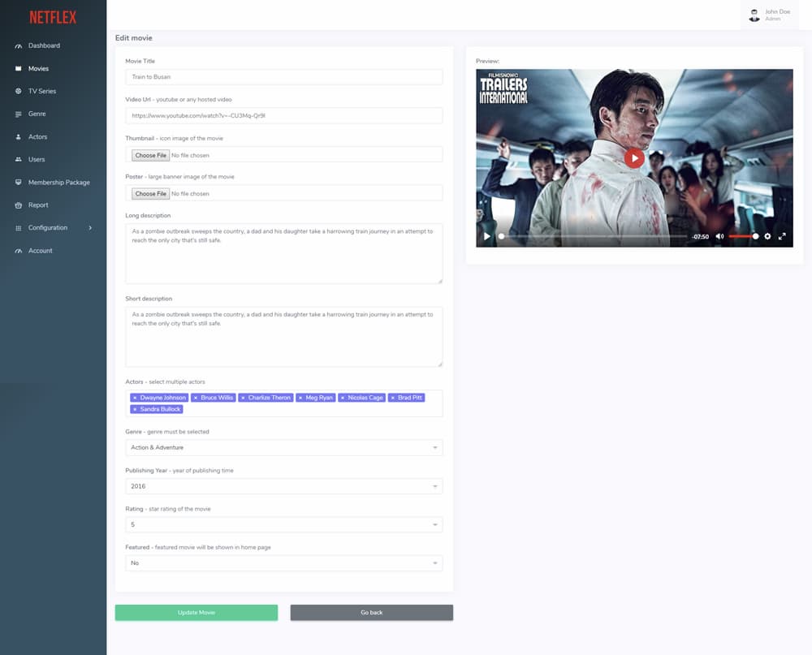Remove Sandra Bullock actor tag
The width and height of the screenshot is (812, 655).
tap(135, 409)
